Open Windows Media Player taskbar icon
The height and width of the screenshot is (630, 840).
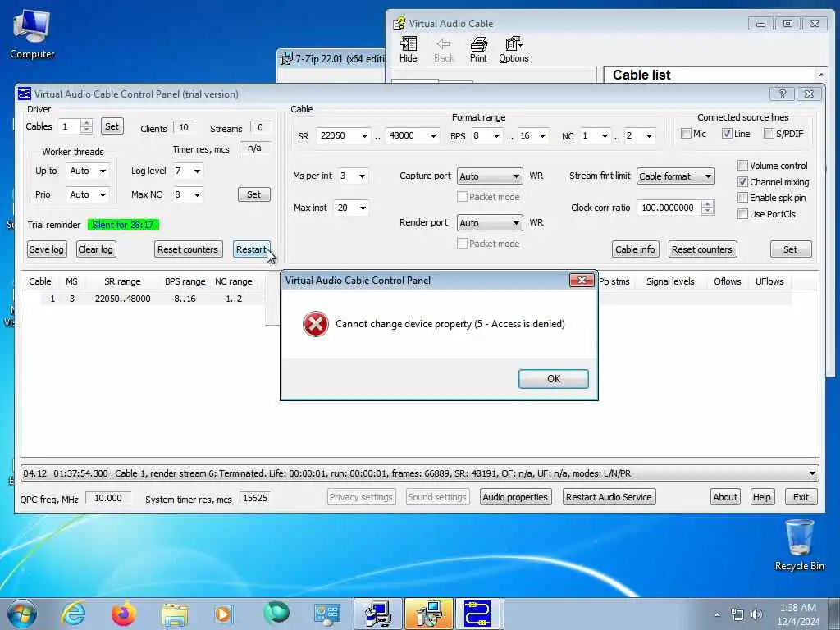click(x=223, y=614)
